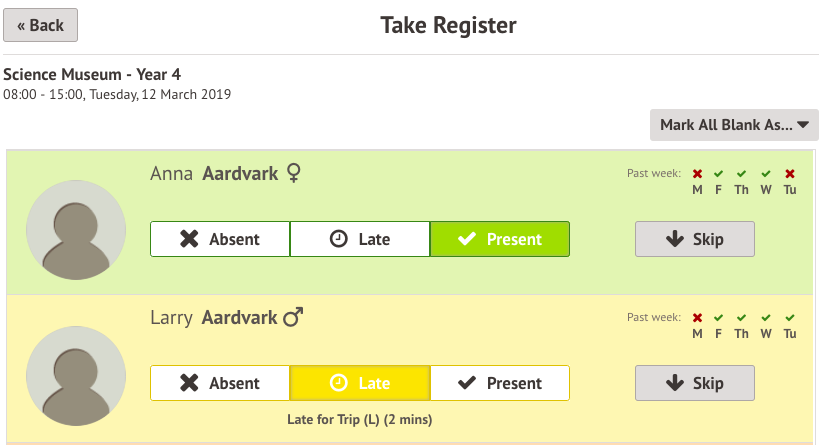Skip Larry Aardvark in the register
Screen dimensions: 823x445
695,383
